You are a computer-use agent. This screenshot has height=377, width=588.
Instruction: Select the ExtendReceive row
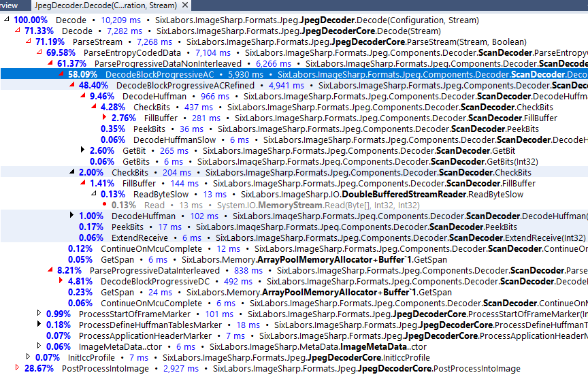coord(294,237)
